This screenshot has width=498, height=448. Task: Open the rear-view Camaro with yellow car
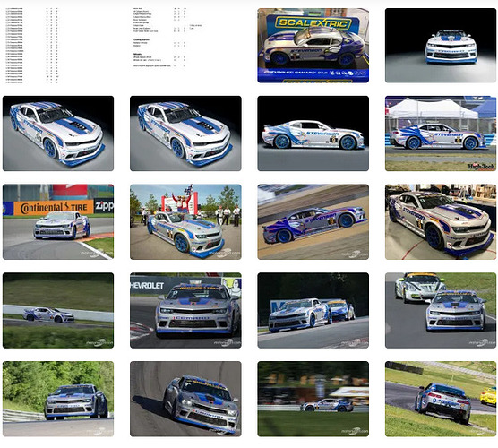pos(441,399)
